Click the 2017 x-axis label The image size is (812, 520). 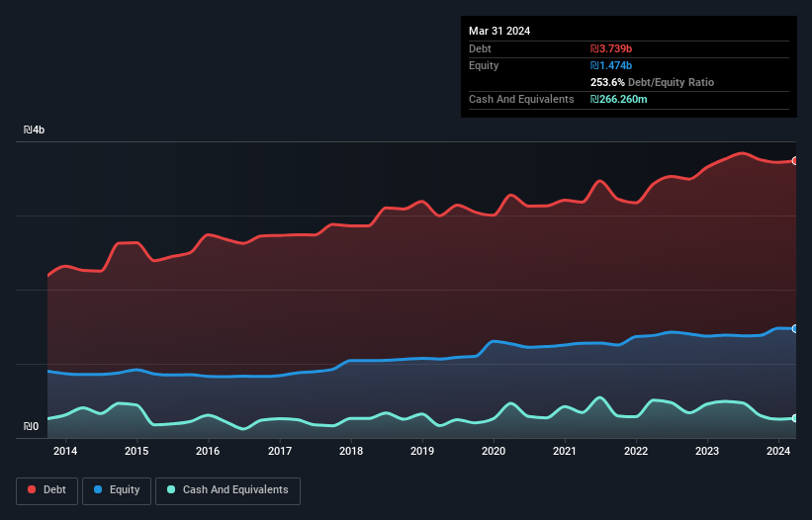click(x=280, y=451)
